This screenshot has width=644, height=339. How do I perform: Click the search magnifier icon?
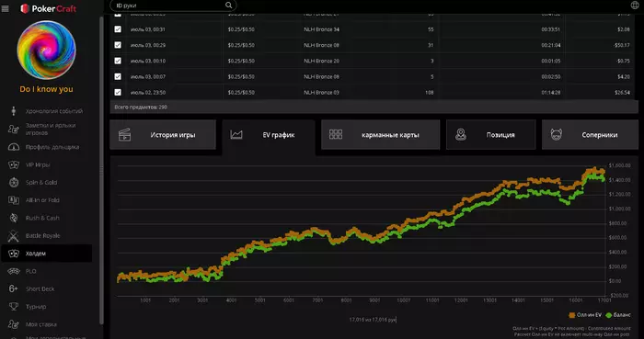[x=229, y=6]
